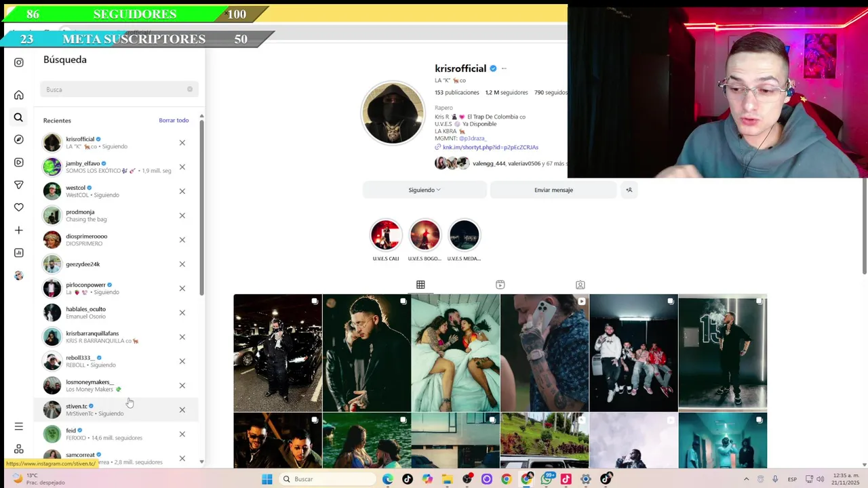Open WhatsApp from the taskbar
This screenshot has height=488, width=868.
coord(546,479)
